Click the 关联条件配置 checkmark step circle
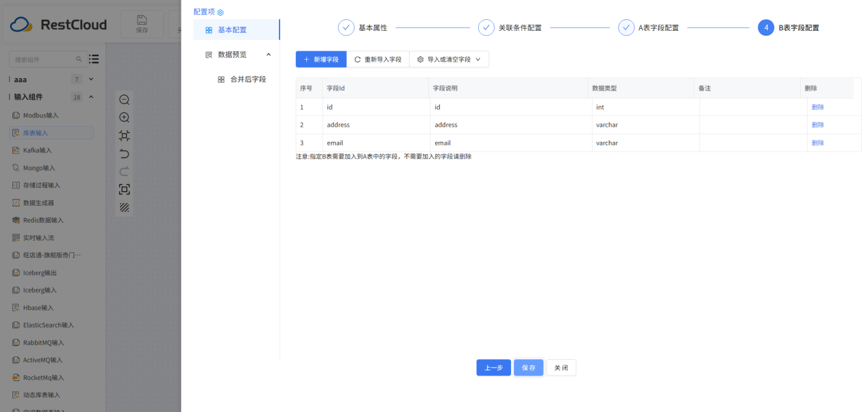Viewport: 868px width, 412px height. tap(486, 27)
